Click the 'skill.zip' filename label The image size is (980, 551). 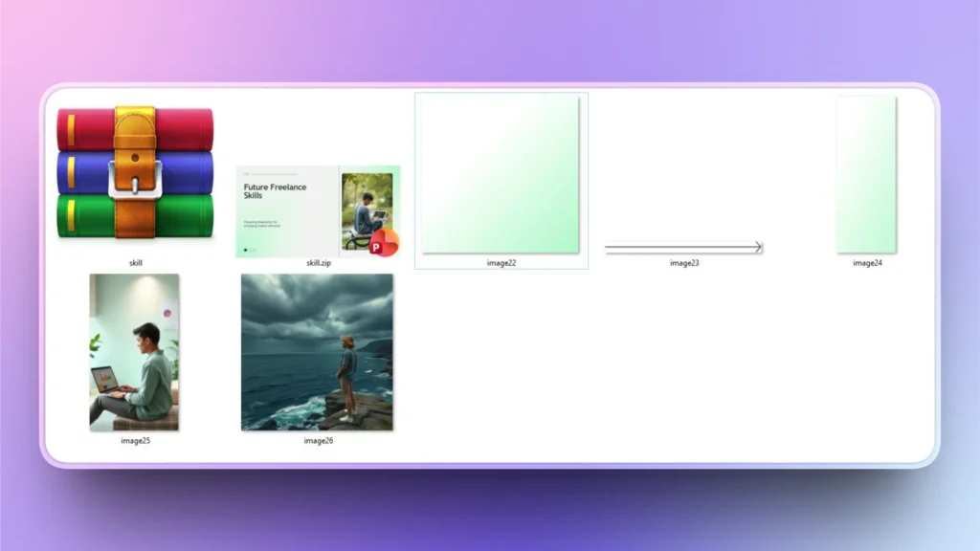click(320, 263)
